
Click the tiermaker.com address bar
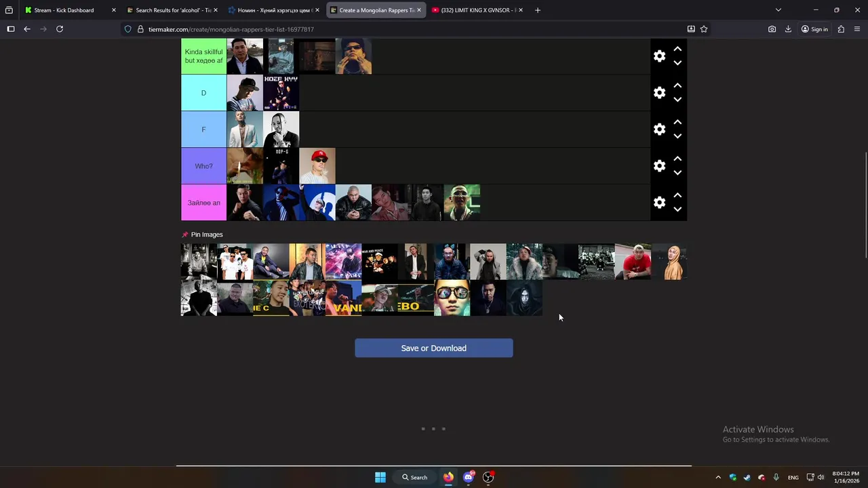407,29
